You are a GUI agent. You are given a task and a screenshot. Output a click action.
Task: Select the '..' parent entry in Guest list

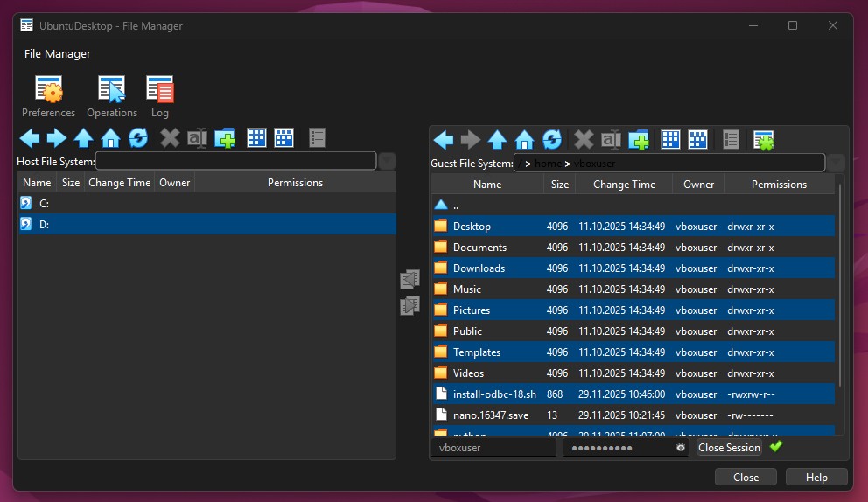pos(633,206)
